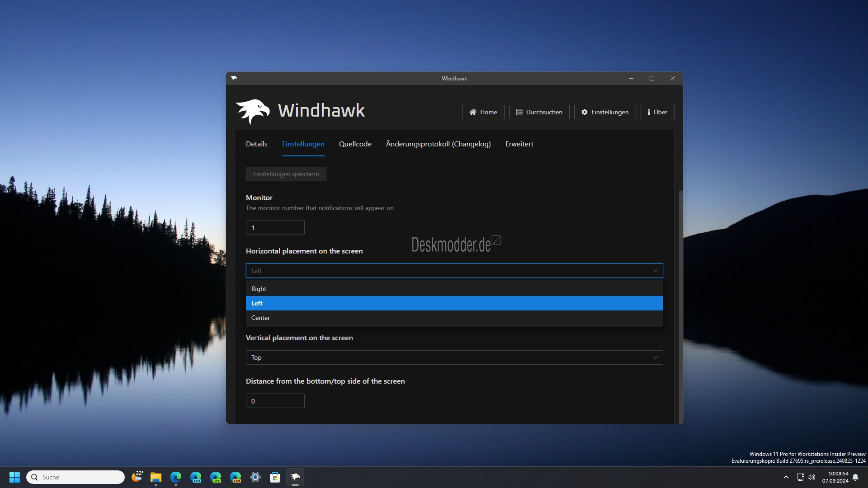
Task: Click Windhawk title bar app icon
Action: [234, 78]
